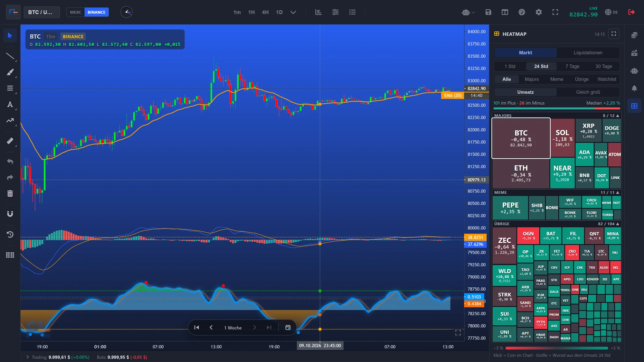Toggle the magnet snap tool

(10, 214)
